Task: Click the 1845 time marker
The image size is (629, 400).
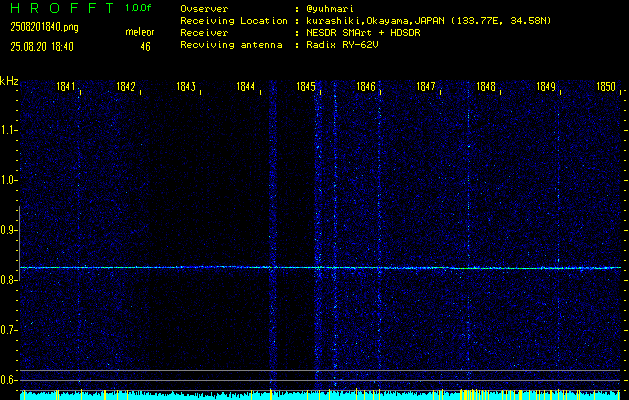Action: pyautogui.click(x=306, y=86)
